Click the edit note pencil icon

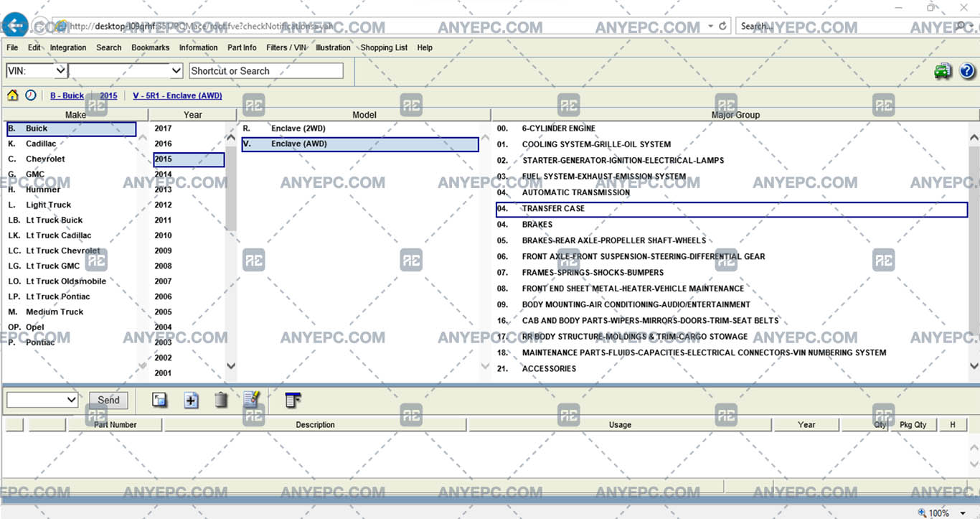click(252, 399)
